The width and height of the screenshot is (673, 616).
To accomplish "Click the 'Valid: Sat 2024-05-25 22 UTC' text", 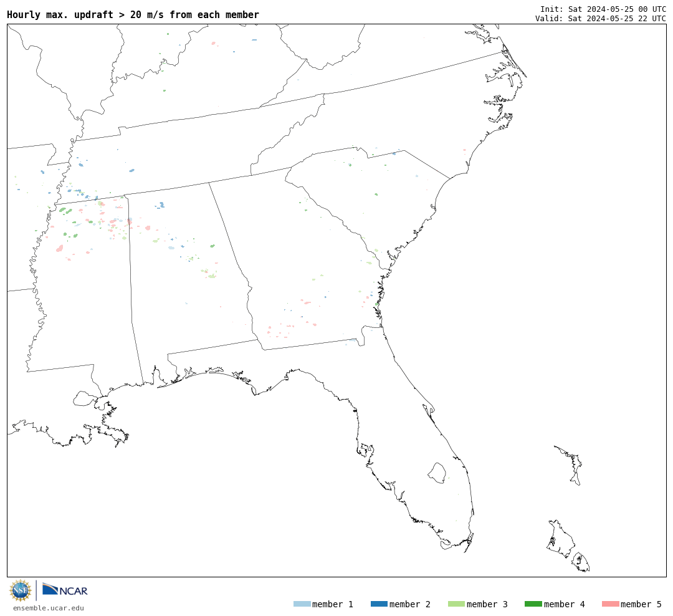I will pyautogui.click(x=601, y=19).
